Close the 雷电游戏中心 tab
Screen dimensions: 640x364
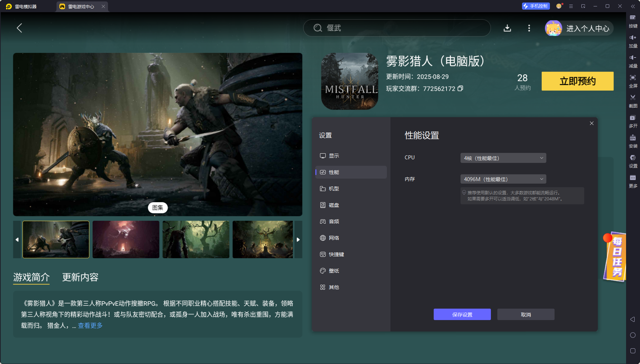tap(103, 6)
